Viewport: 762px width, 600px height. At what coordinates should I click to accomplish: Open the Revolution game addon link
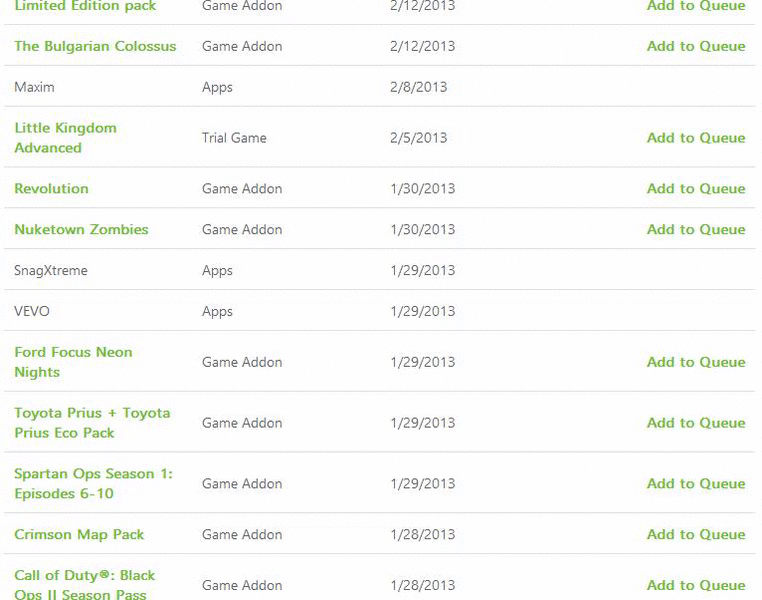[x=51, y=188]
